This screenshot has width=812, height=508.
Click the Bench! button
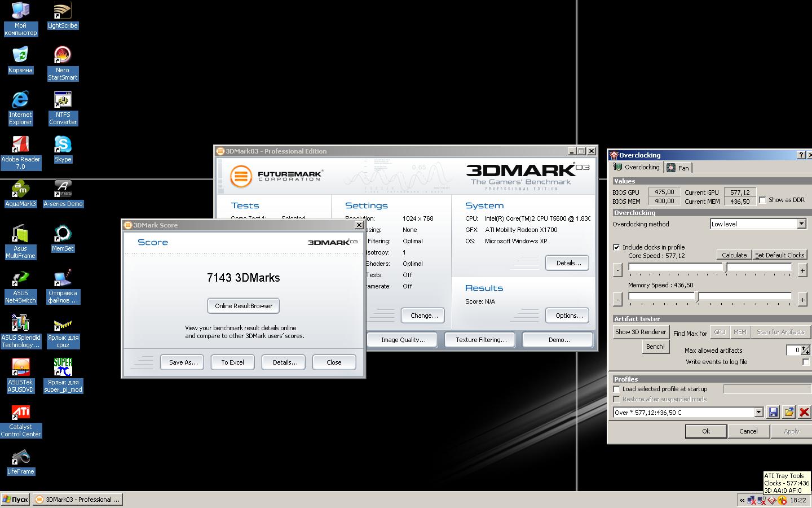[655, 347]
